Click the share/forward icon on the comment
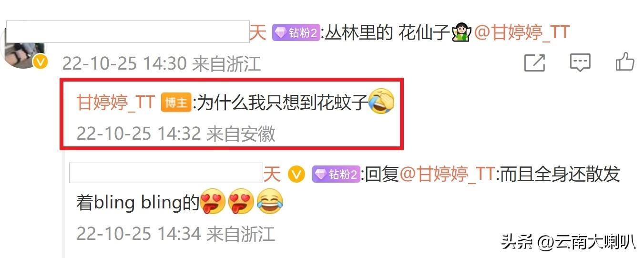This screenshot has height=258, width=644. pos(534,63)
